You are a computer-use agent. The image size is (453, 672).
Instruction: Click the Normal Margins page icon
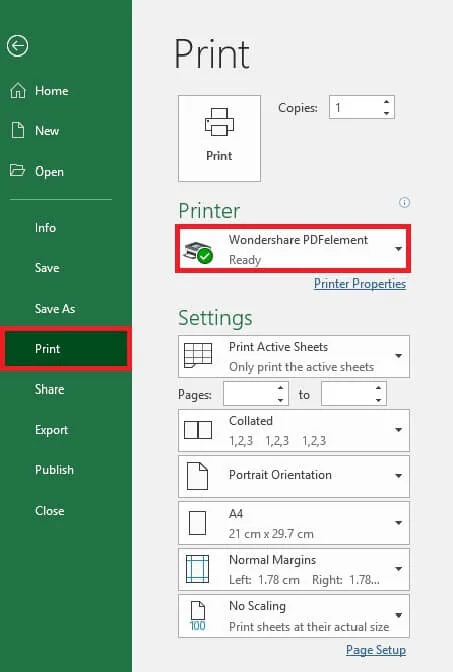(x=197, y=569)
